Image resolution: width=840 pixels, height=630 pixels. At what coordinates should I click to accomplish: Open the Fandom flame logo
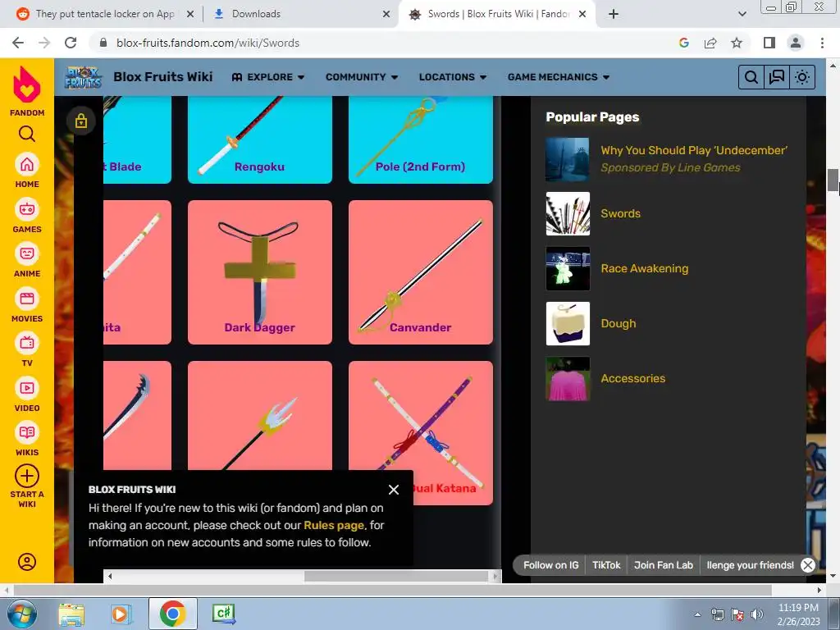(27, 84)
